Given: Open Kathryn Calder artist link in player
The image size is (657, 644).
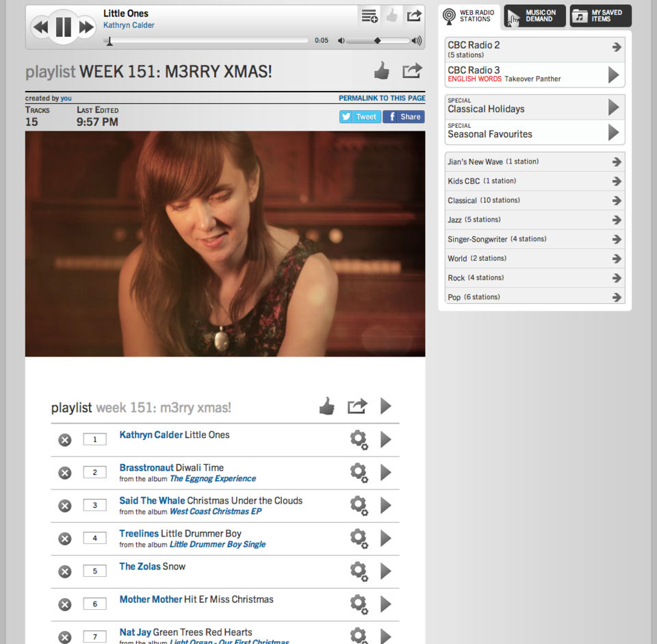Looking at the screenshot, I should [129, 25].
